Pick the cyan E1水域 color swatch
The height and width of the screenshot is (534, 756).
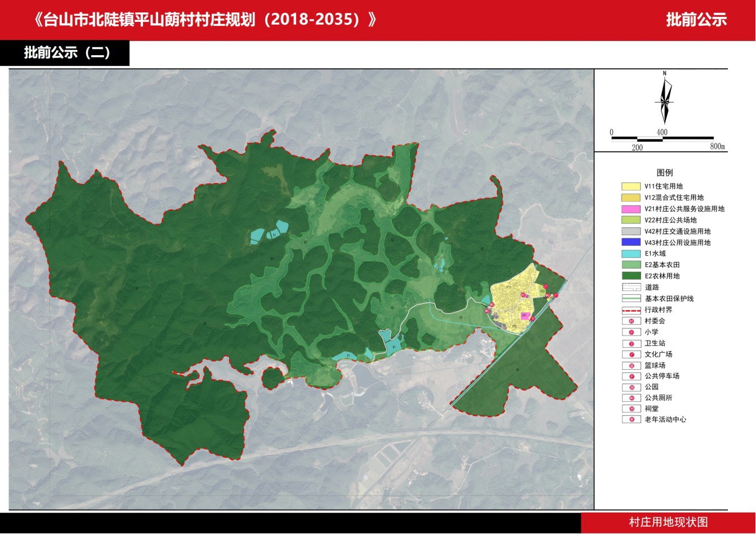pos(632,254)
